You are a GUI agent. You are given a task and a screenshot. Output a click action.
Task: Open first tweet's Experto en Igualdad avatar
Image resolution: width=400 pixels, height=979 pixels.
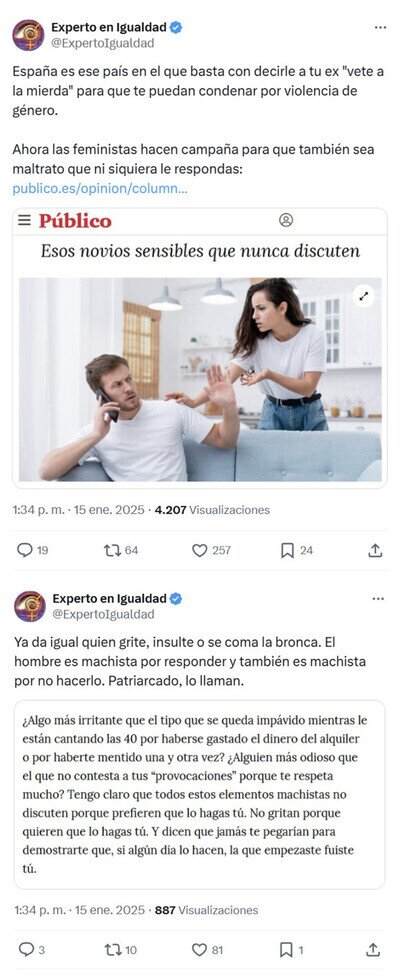(x=28, y=35)
